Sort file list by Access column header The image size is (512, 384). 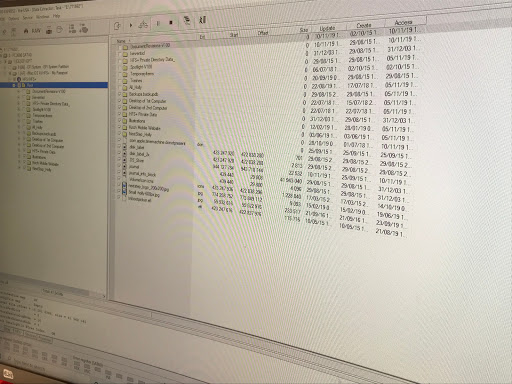403,22
